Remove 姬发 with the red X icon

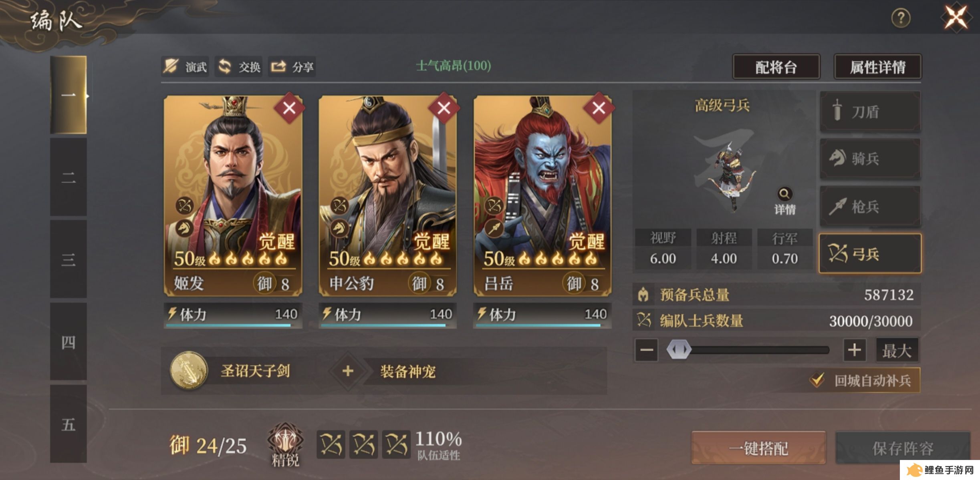(x=289, y=108)
